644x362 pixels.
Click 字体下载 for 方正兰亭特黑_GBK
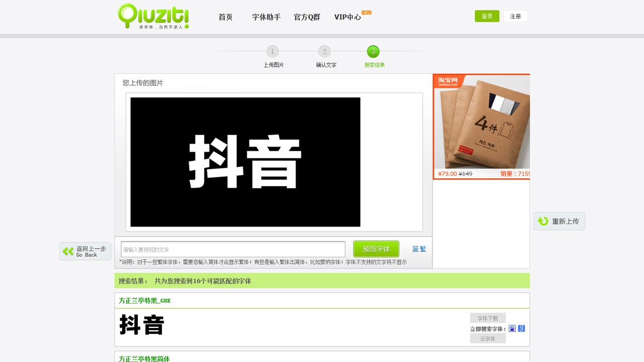pos(488,318)
